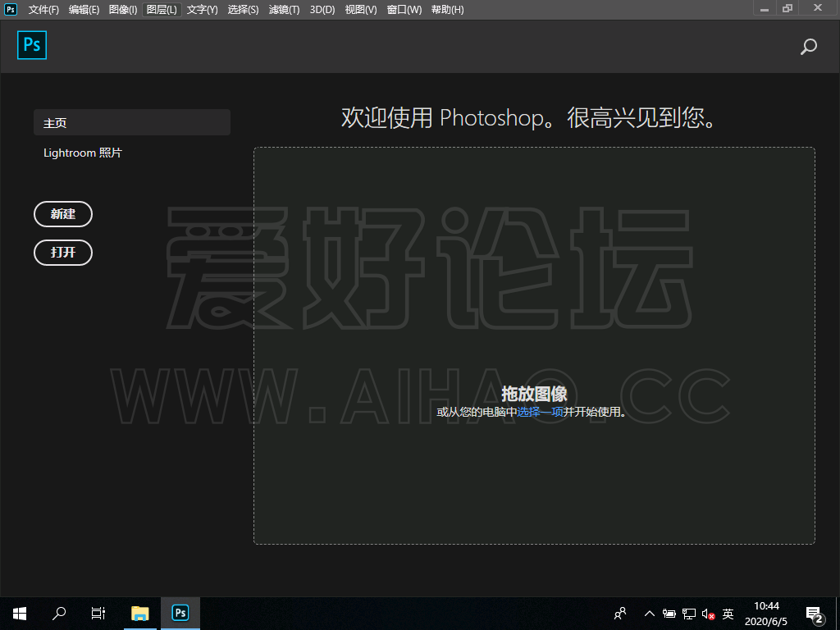Open the 文件(F) menu

coord(43,10)
